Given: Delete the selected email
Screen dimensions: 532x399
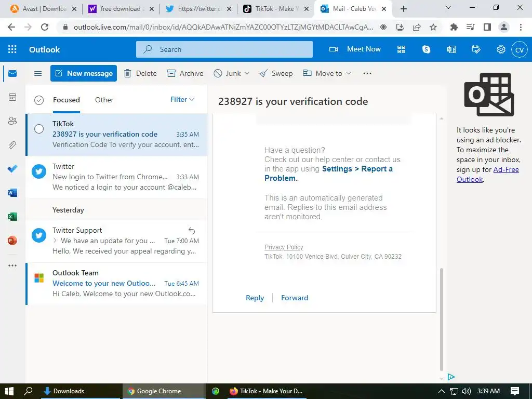Looking at the screenshot, I should click(x=140, y=73).
